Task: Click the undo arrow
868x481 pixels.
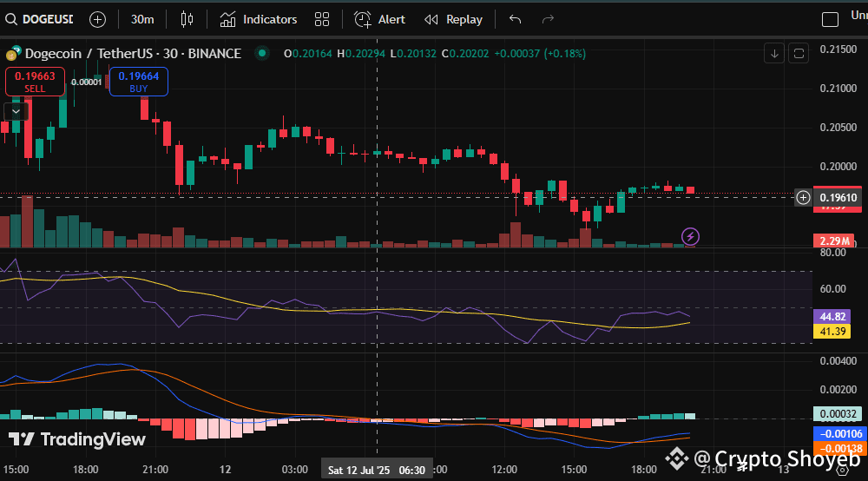Action: point(516,19)
